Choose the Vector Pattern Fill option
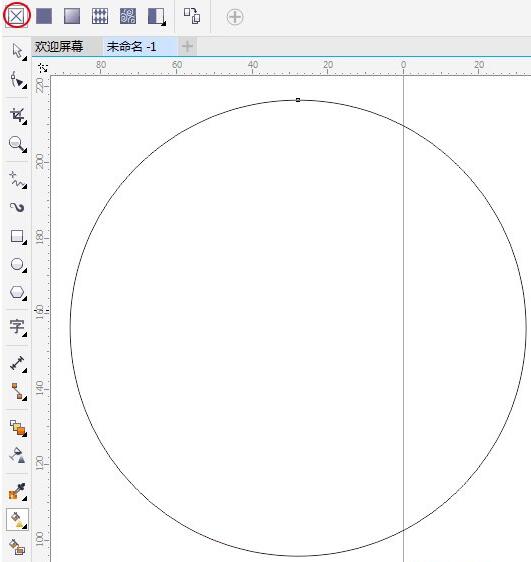The height and width of the screenshot is (562, 531). click(x=100, y=16)
